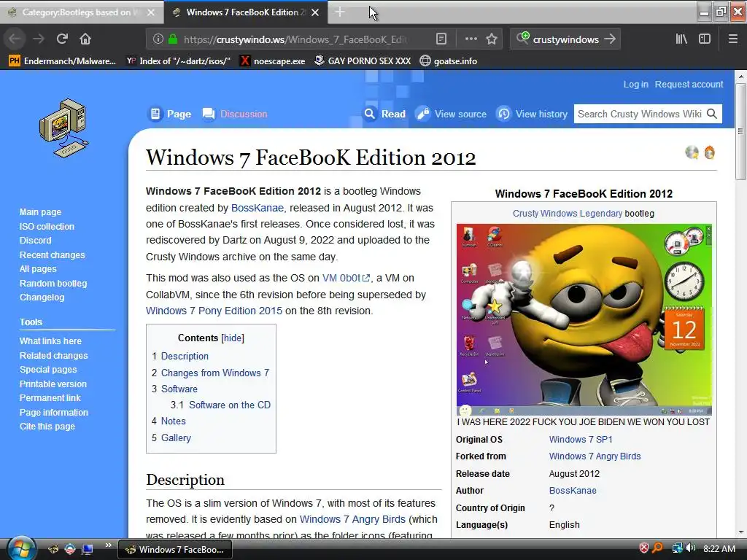This screenshot has width=747, height=560.
Task: Click What links here tool link
Action: click(x=50, y=341)
